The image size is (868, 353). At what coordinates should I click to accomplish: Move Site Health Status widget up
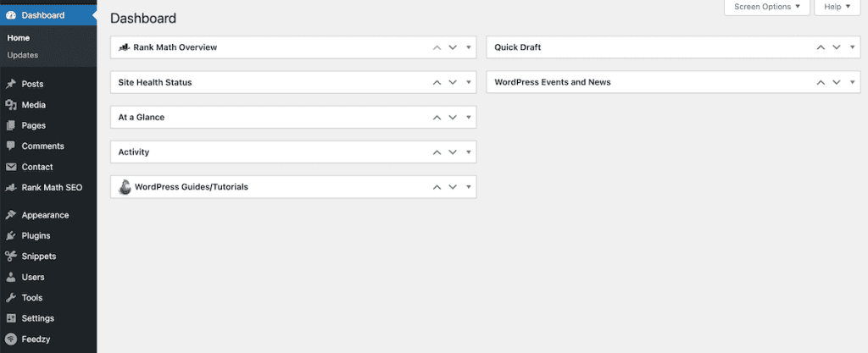pos(437,82)
